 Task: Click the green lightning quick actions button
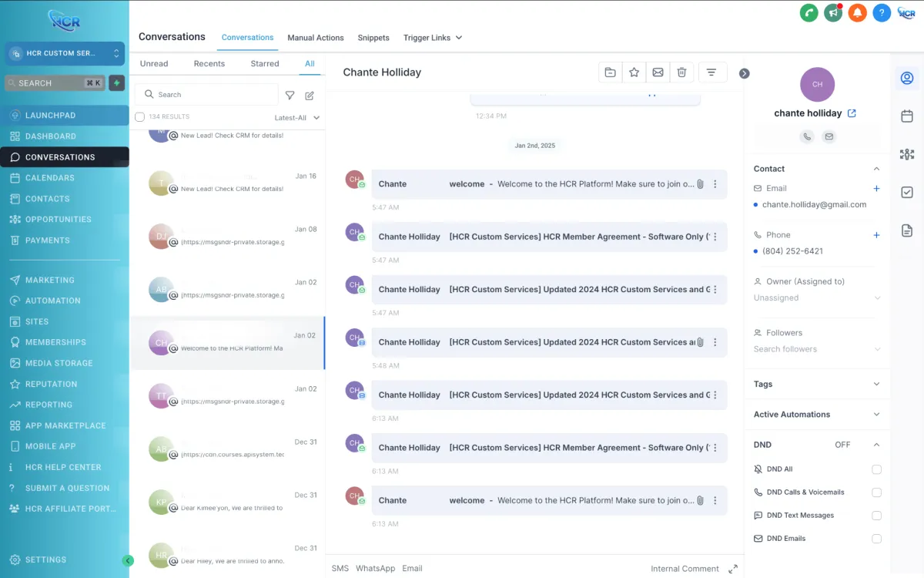tap(117, 82)
